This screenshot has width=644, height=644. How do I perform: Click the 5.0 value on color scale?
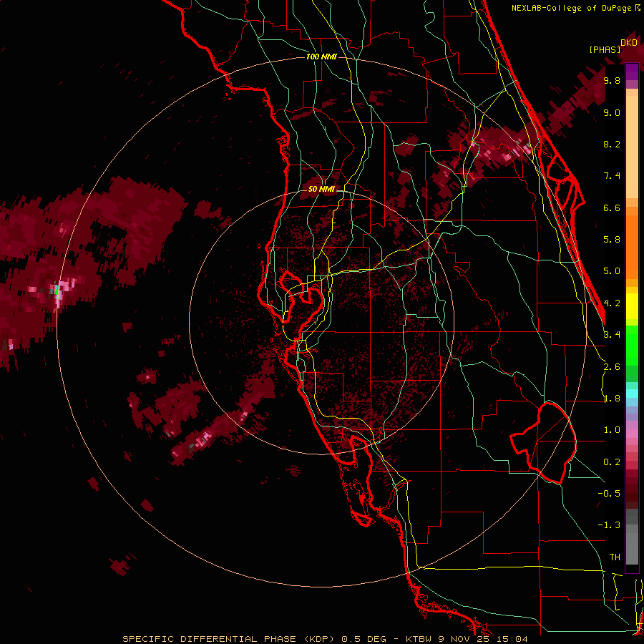pyautogui.click(x=612, y=271)
